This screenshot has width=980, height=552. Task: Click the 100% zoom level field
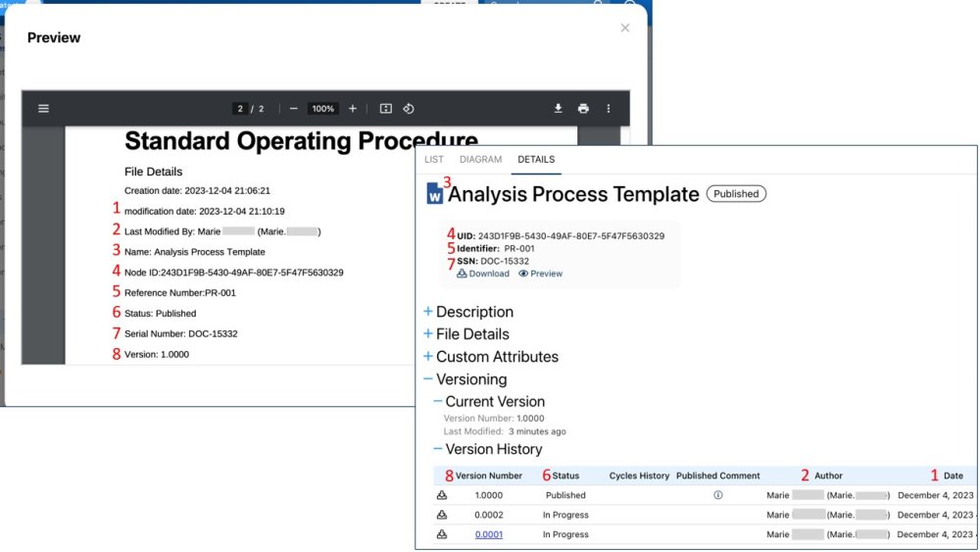pos(323,109)
